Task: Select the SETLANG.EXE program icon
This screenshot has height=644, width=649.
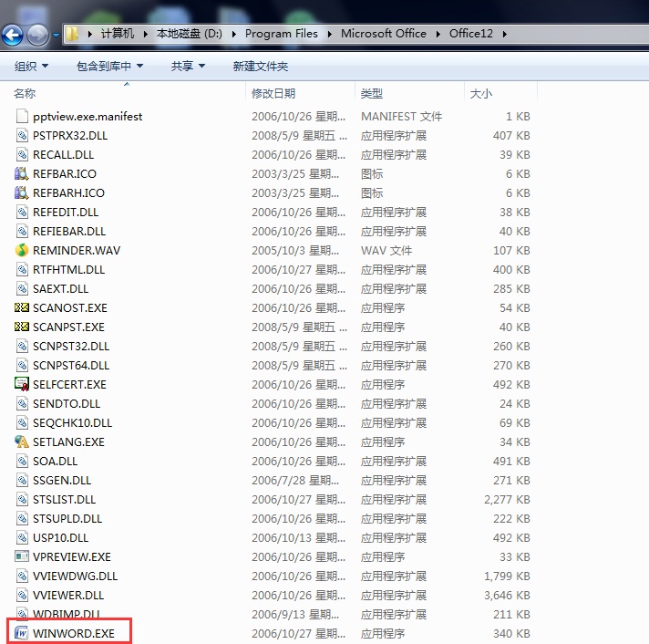Action: coord(22,441)
